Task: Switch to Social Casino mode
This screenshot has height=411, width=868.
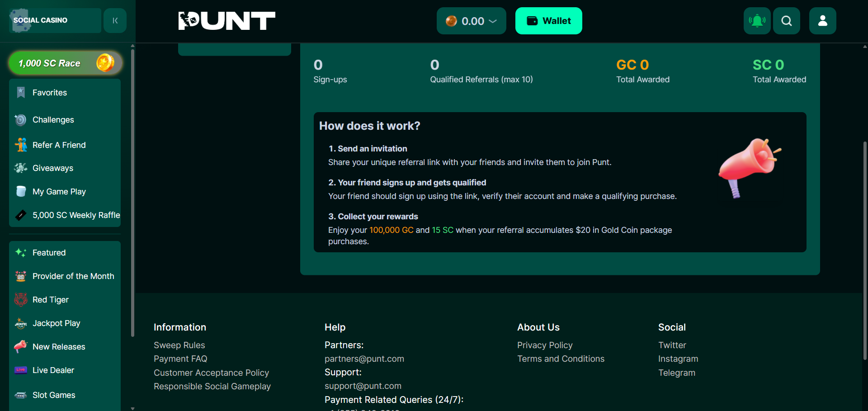Action: pyautogui.click(x=55, y=20)
